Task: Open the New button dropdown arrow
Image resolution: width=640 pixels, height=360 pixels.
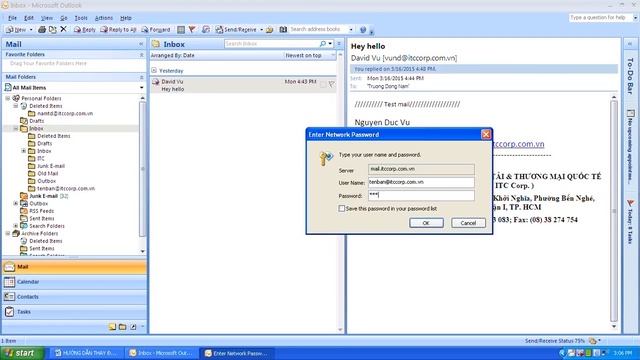Action: click(x=31, y=30)
